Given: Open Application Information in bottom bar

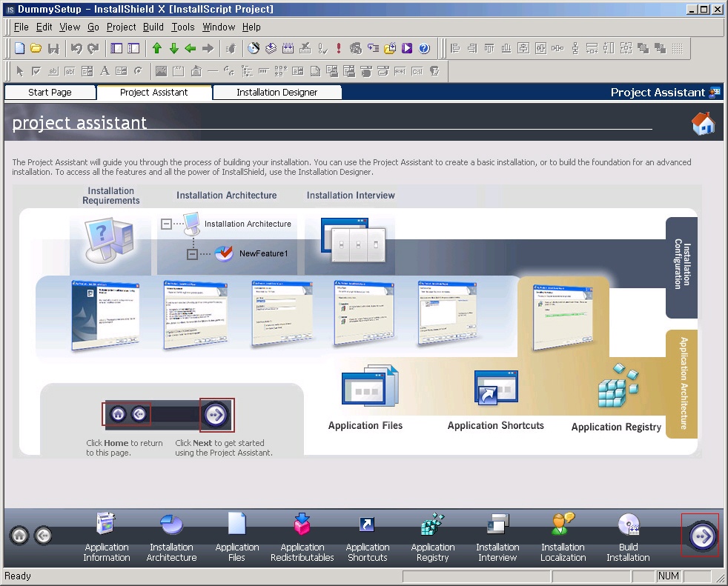Looking at the screenshot, I should pos(107,537).
